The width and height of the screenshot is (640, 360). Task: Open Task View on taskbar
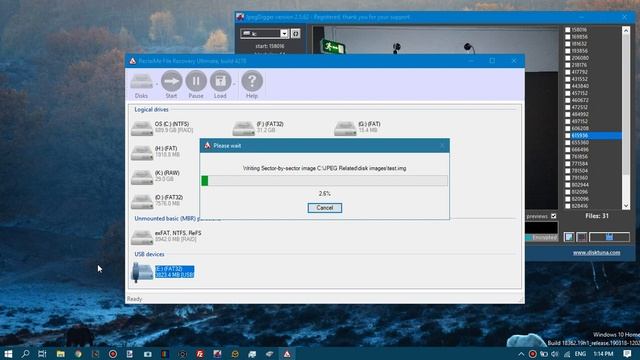[42, 353]
